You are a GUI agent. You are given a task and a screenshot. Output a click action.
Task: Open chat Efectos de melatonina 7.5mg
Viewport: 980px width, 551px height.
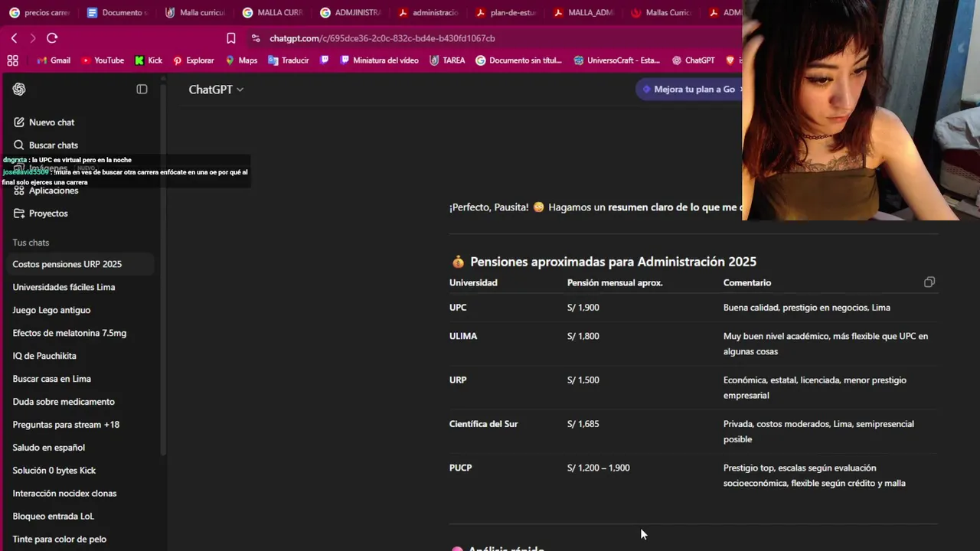(x=69, y=333)
